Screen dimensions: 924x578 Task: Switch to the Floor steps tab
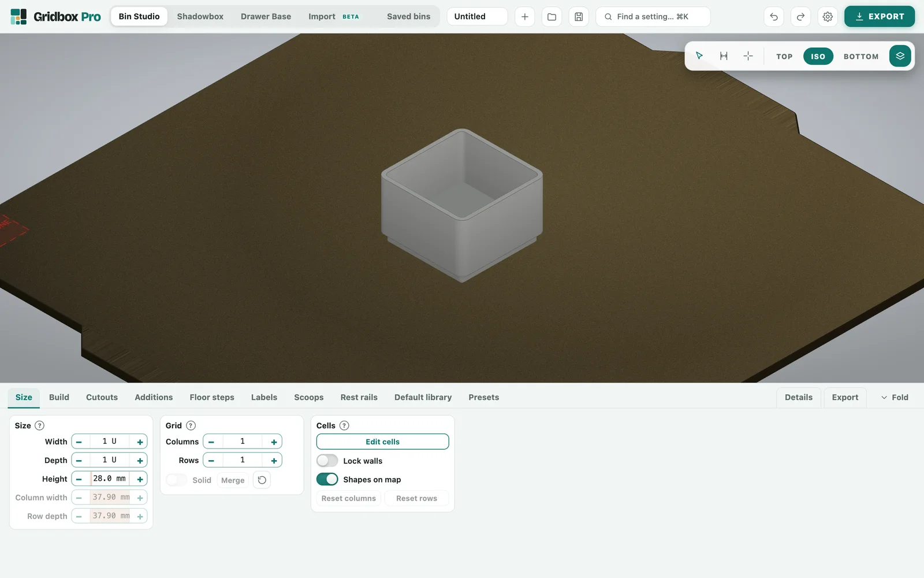pyautogui.click(x=212, y=397)
